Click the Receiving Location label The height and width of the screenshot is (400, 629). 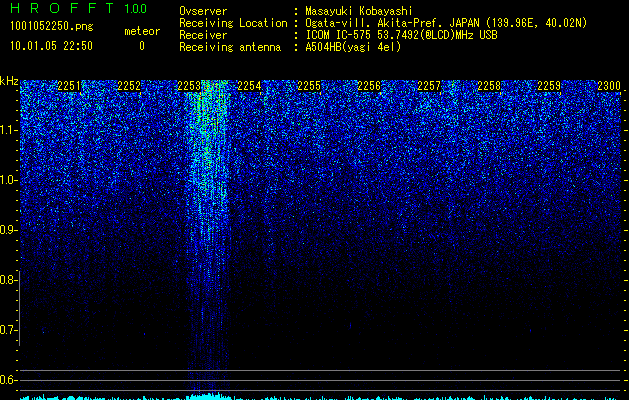pos(233,23)
